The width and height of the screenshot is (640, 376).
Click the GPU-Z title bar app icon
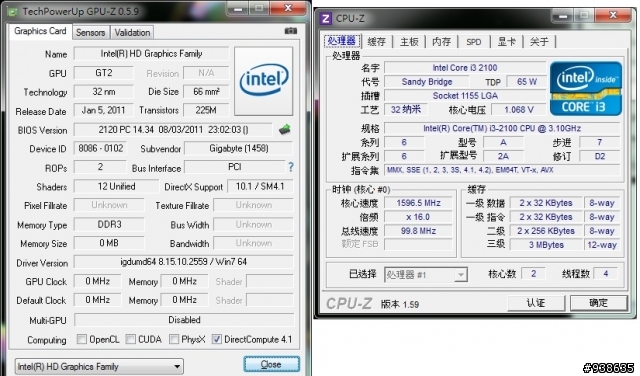(x=13, y=11)
